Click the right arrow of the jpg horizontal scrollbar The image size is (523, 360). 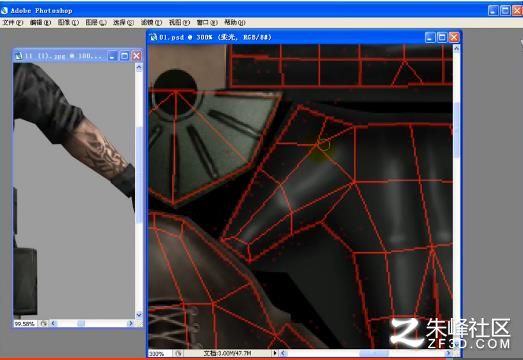130,323
